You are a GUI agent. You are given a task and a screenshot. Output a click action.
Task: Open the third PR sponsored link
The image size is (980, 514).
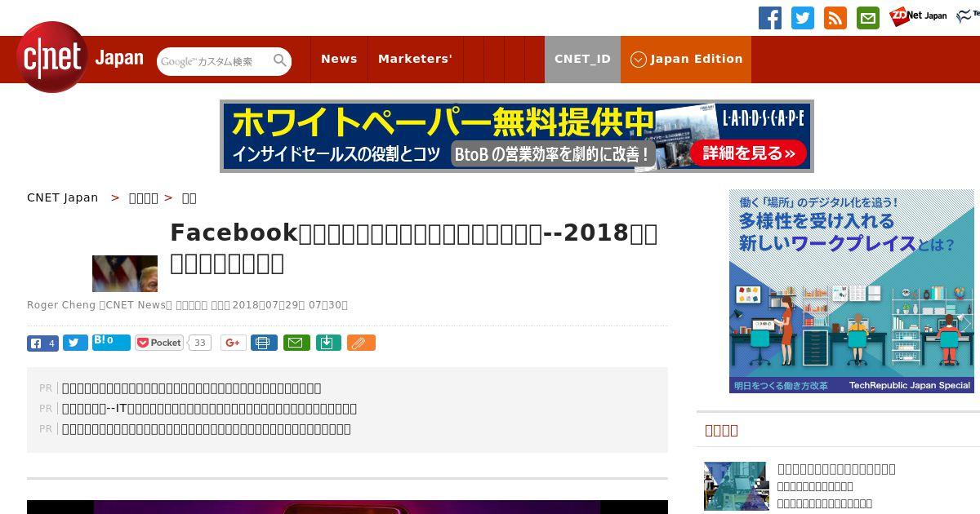(x=207, y=429)
